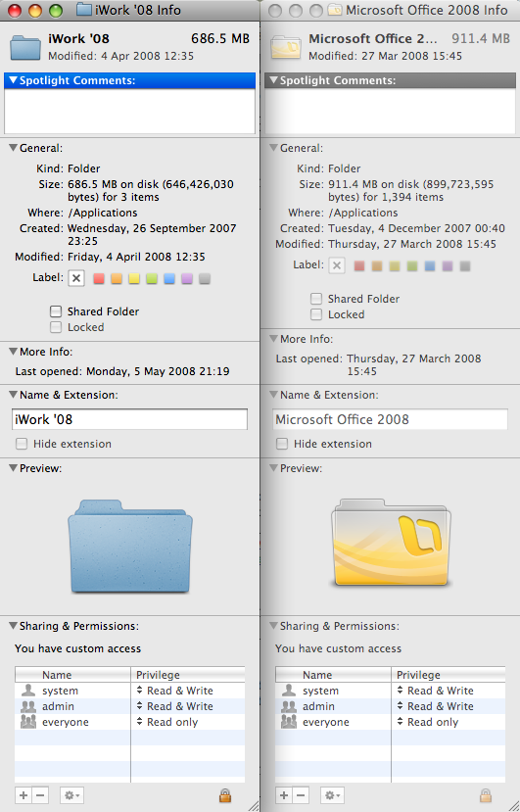
Task: Click the everyone group icon in Office permissions
Action: click(289, 722)
